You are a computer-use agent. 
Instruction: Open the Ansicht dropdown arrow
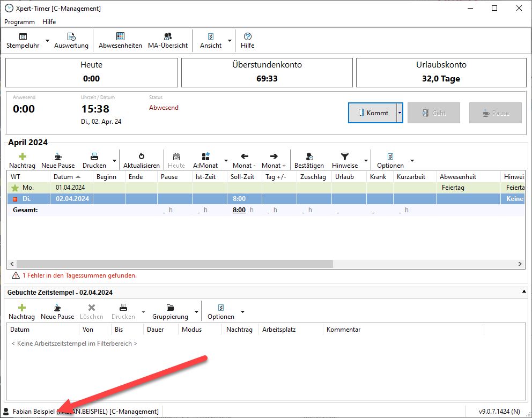(x=230, y=41)
